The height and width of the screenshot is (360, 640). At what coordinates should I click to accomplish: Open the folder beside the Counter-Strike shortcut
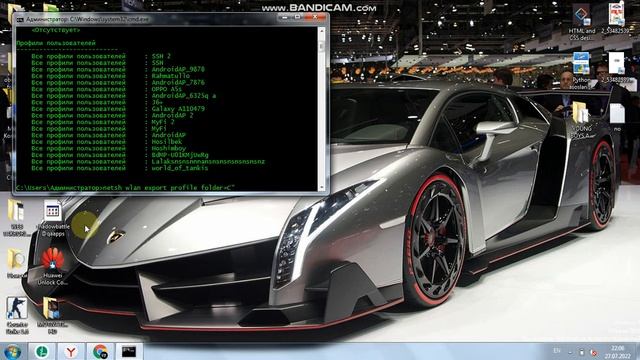pos(52,316)
